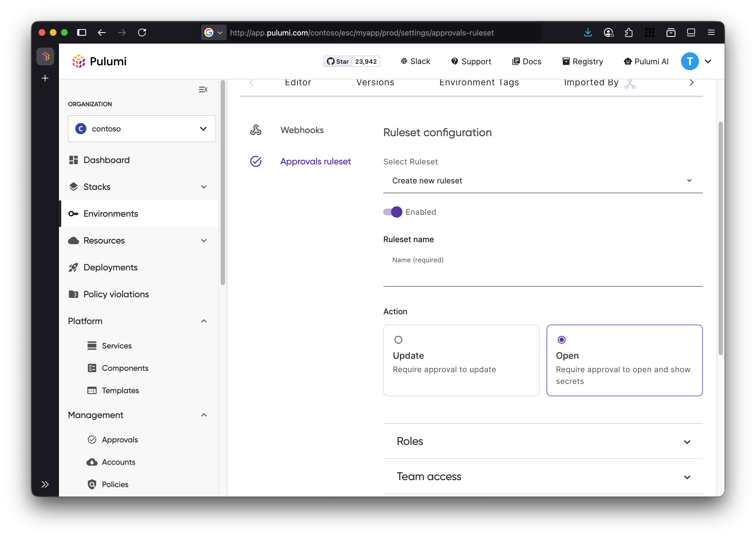The image size is (756, 538).
Task: Click the GitHub Star button
Action: tap(338, 61)
